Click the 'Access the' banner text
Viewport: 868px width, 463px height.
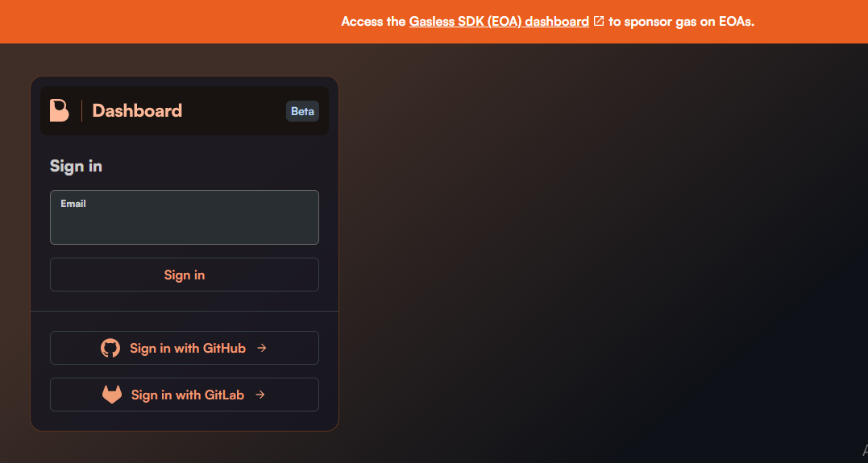tap(373, 22)
